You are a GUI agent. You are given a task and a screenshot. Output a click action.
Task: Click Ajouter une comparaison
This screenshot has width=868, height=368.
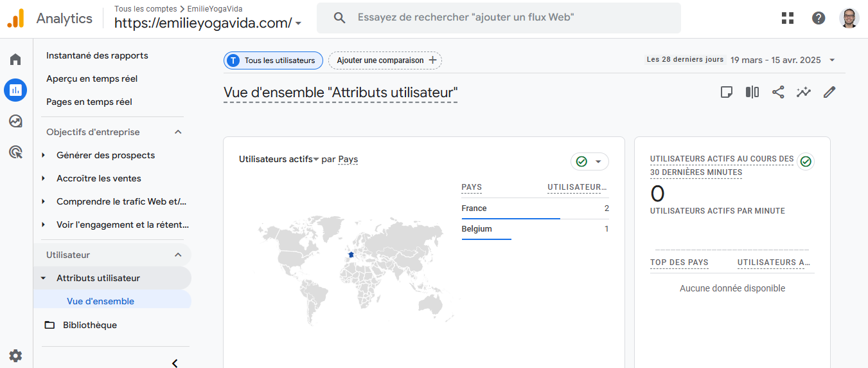click(385, 60)
